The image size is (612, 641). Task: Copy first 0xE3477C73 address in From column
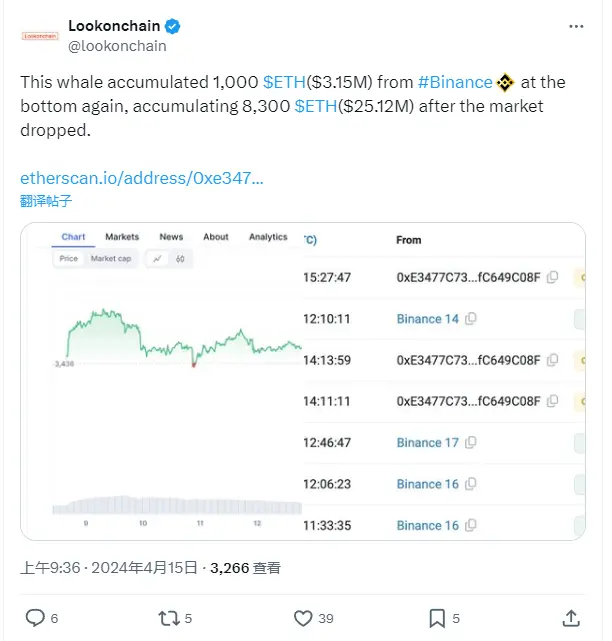point(552,278)
